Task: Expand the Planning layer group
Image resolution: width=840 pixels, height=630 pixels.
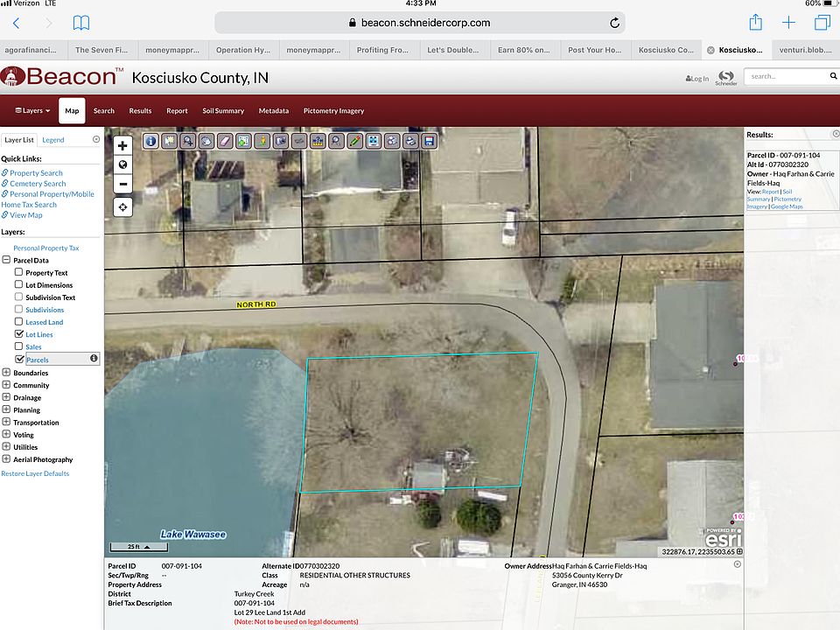Action: pos(6,409)
